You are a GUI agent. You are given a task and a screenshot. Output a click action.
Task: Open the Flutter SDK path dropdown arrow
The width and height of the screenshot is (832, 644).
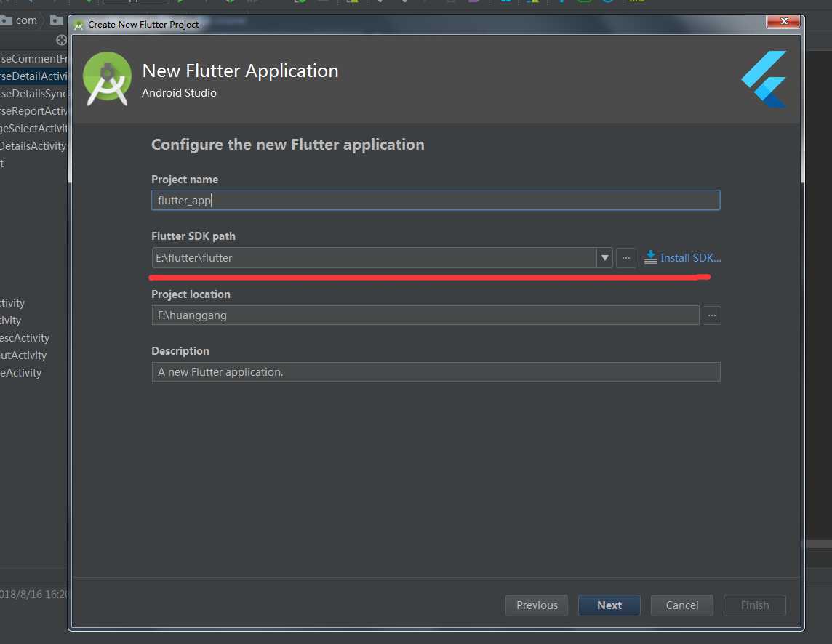click(604, 258)
